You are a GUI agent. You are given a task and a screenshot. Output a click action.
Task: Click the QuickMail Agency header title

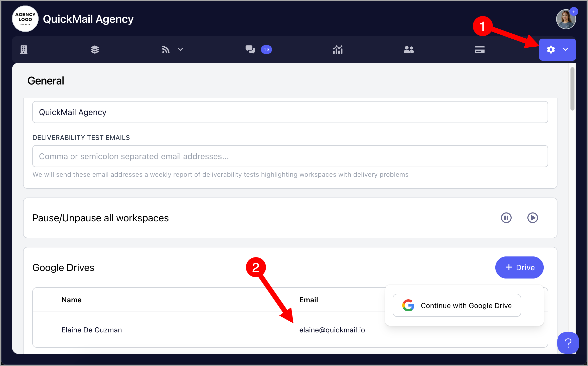click(x=88, y=19)
